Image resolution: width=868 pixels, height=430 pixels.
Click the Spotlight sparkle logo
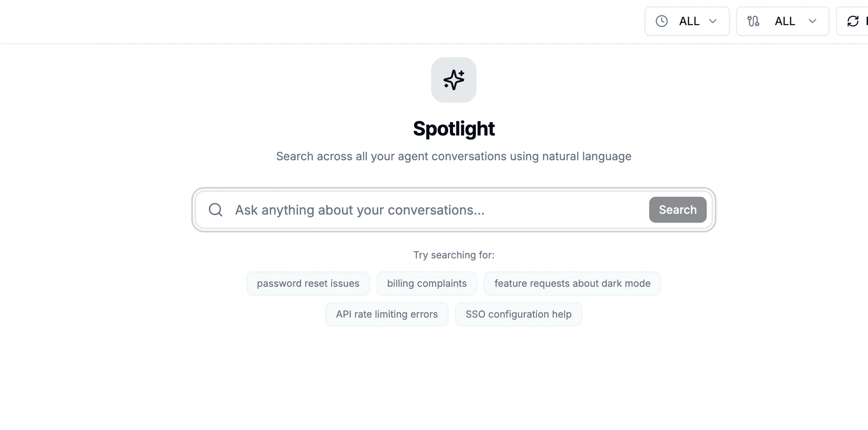453,80
